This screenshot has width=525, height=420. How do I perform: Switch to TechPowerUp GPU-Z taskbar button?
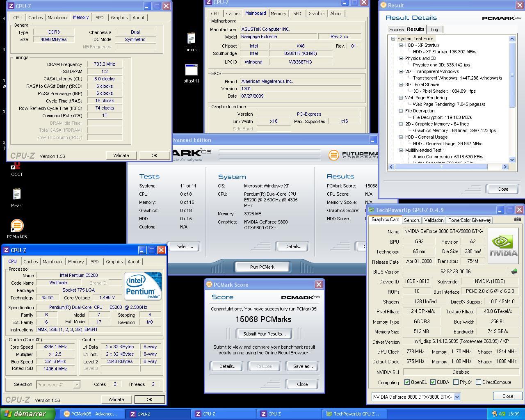click(x=354, y=414)
